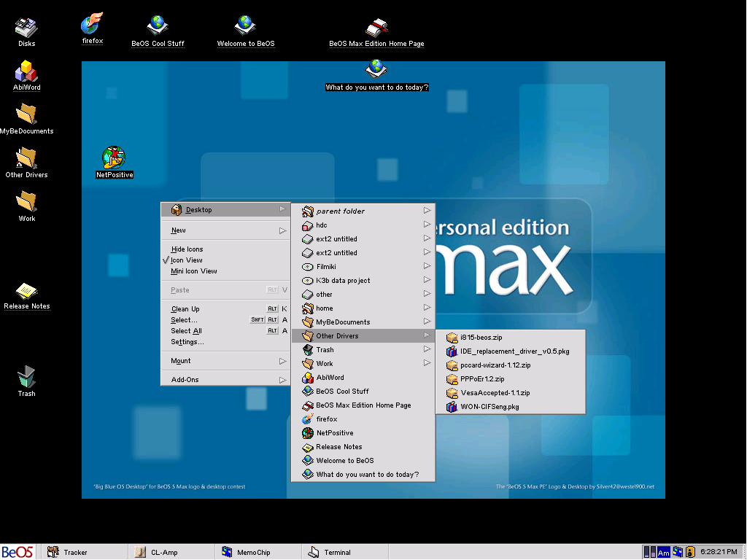The image size is (747, 560).
Task: Switch to Tracker in the Deskbar
Action: pos(83,552)
